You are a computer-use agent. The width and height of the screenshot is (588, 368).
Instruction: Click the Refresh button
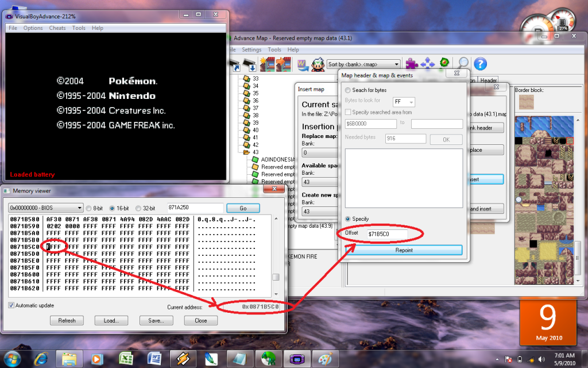pyautogui.click(x=67, y=320)
